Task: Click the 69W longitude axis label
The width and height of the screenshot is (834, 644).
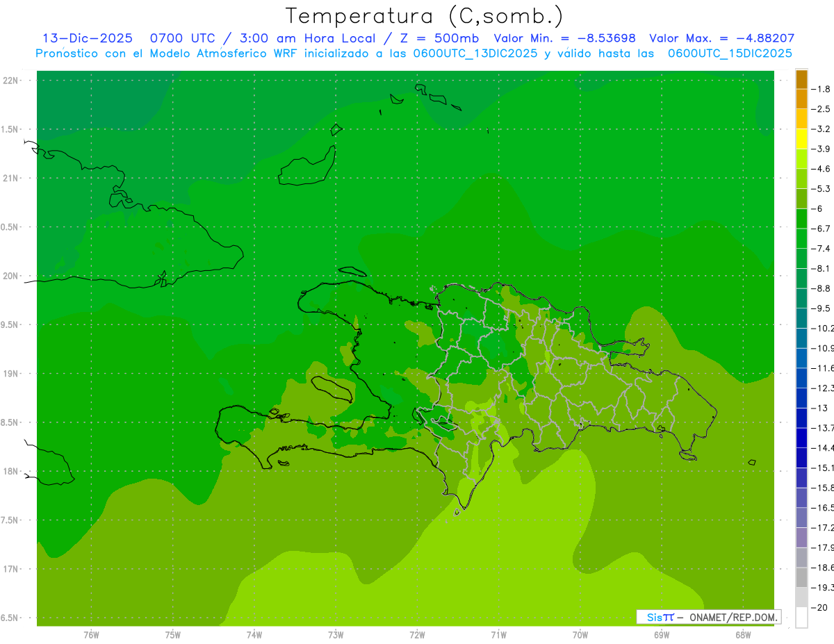Action: (662, 634)
